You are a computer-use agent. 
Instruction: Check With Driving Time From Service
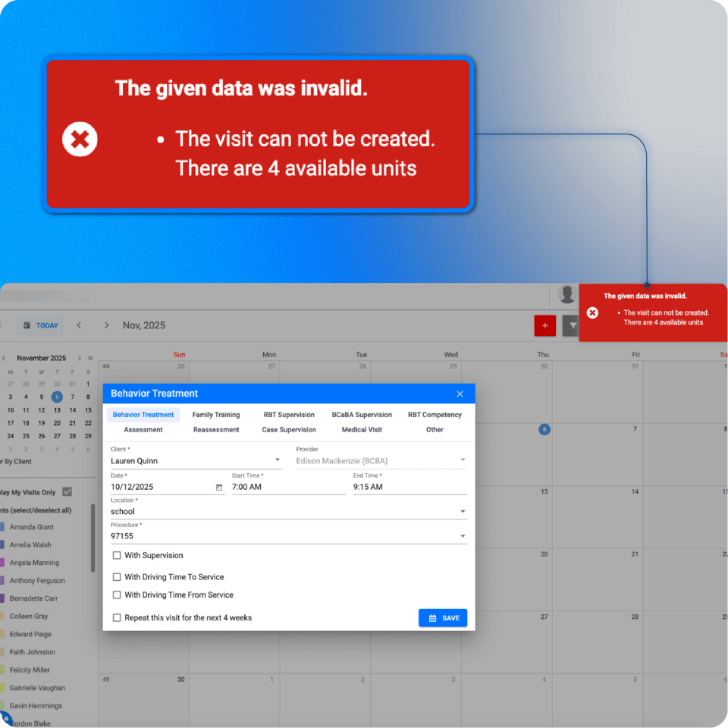point(117,595)
